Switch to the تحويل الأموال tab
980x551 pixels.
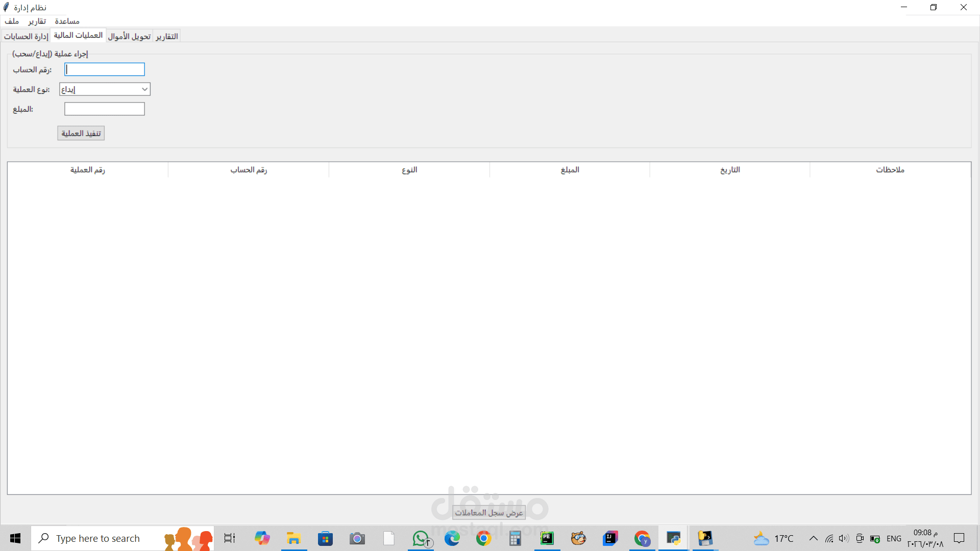pyautogui.click(x=129, y=36)
